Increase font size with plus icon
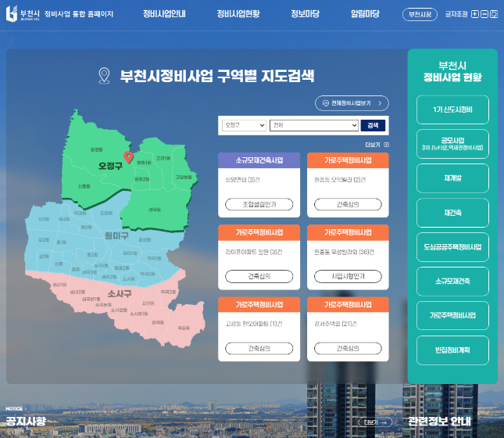The image size is (504, 438). coord(474,14)
